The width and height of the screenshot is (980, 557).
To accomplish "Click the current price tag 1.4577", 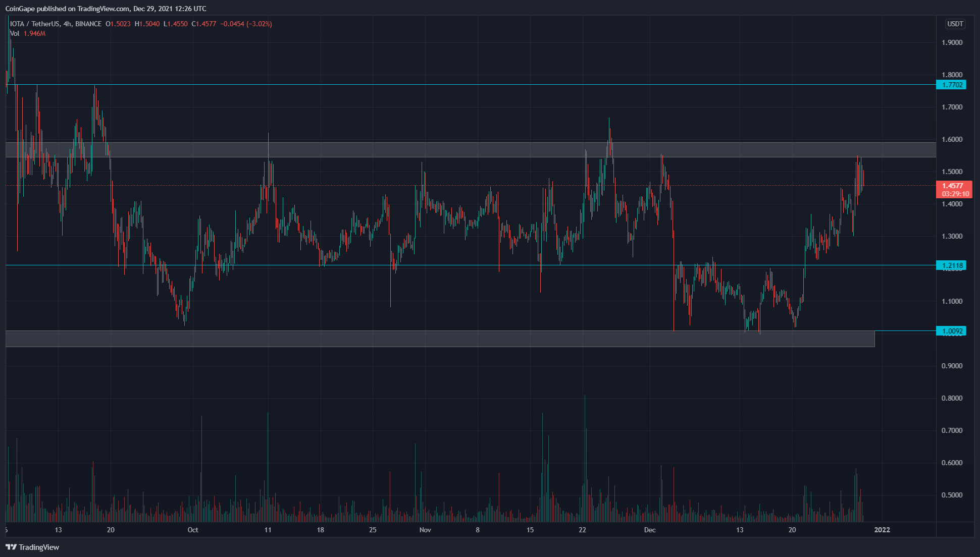I will click(954, 186).
